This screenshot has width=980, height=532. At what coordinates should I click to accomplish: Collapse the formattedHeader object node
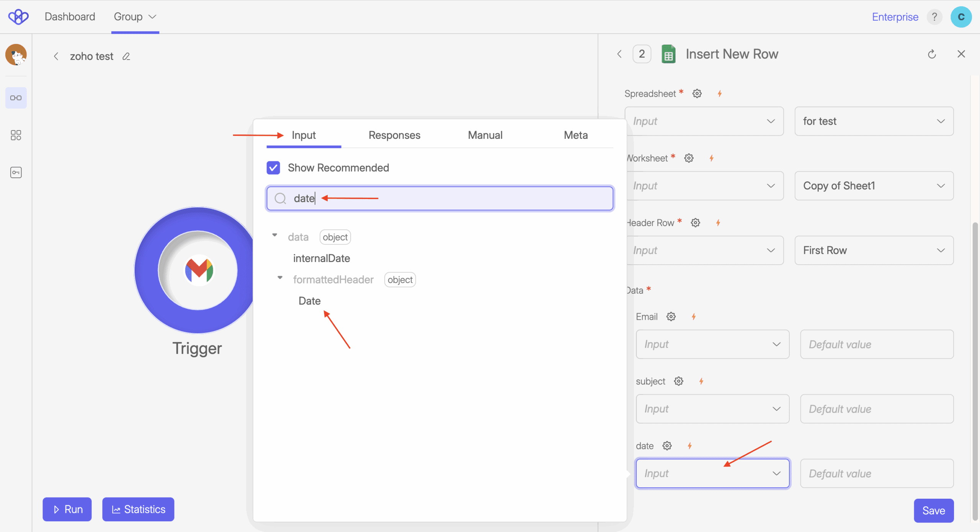pos(280,278)
